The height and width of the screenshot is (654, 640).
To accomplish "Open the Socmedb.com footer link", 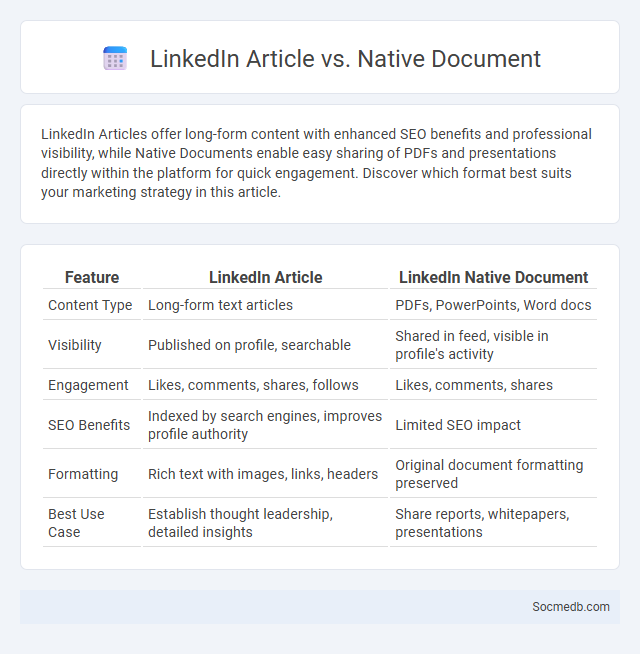I will click(x=570, y=606).
